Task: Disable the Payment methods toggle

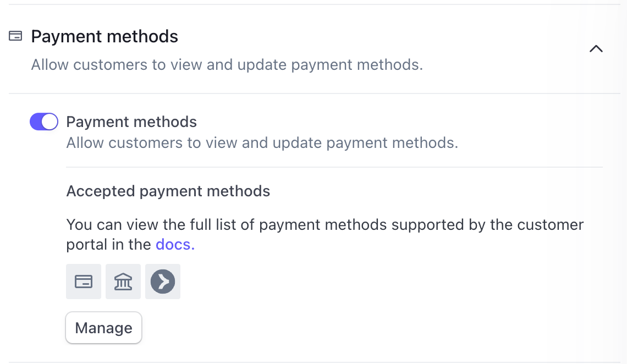Action: [x=44, y=122]
